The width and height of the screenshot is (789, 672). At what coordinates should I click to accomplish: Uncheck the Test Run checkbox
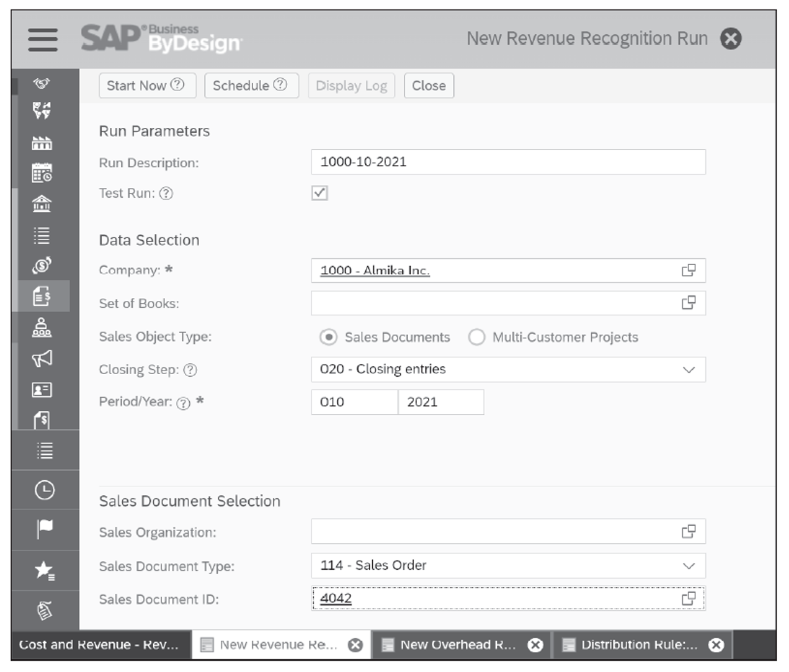point(318,194)
